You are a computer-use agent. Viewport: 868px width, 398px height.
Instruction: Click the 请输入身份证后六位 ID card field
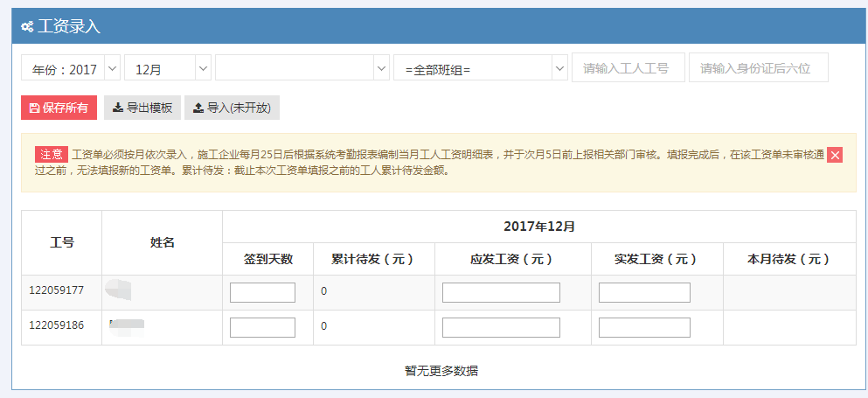758,68
